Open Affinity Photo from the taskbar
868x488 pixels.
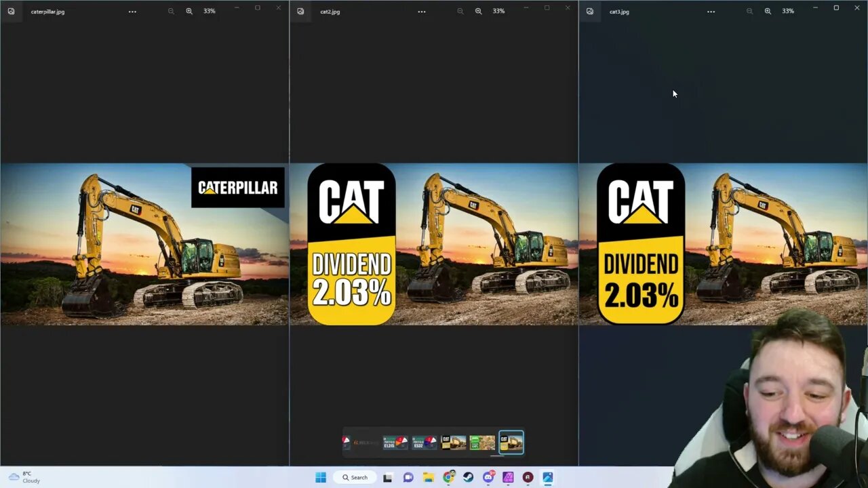508,477
